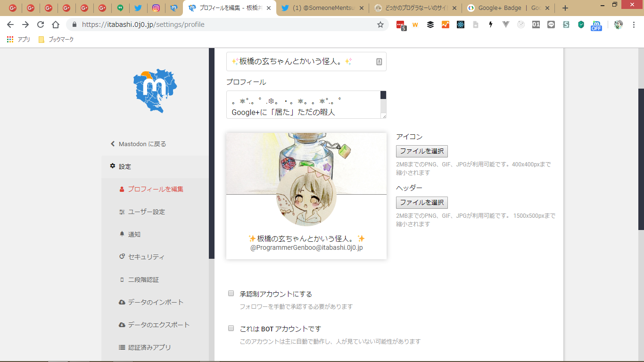Open the ユーザー設定 settings page
Image resolution: width=644 pixels, height=362 pixels.
pyautogui.click(x=146, y=212)
